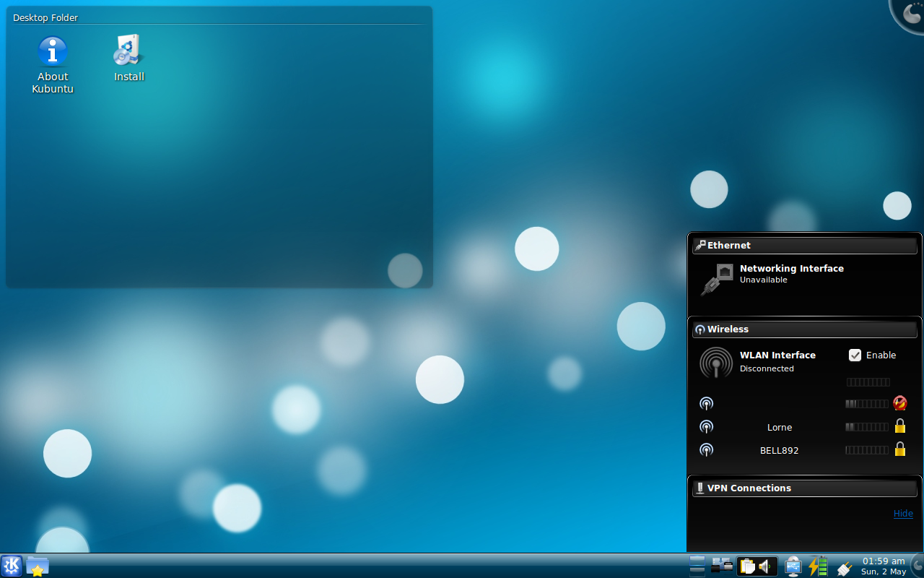The height and width of the screenshot is (578, 924).
Task: Click the WLAN Interface label
Action: pos(777,355)
